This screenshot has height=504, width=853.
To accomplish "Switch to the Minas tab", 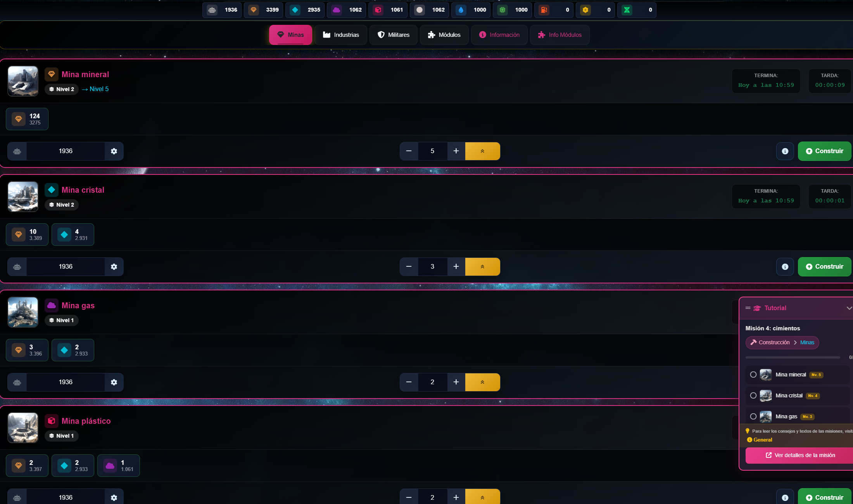I will [x=291, y=35].
